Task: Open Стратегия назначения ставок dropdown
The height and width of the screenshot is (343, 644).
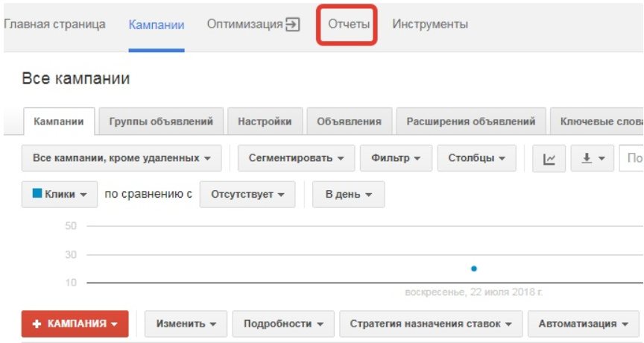Action: (x=431, y=324)
